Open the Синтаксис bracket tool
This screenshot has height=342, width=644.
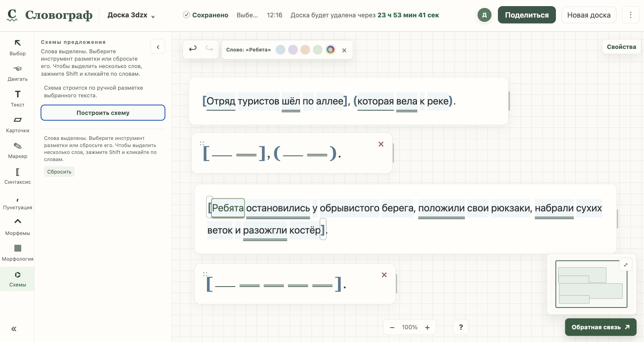pos(17,176)
